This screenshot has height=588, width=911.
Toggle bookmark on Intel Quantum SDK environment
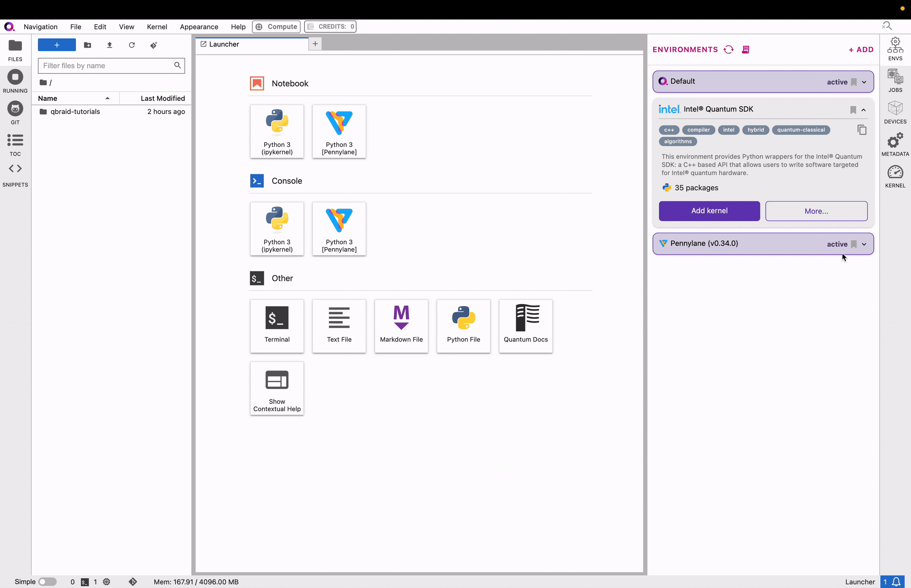853,110
